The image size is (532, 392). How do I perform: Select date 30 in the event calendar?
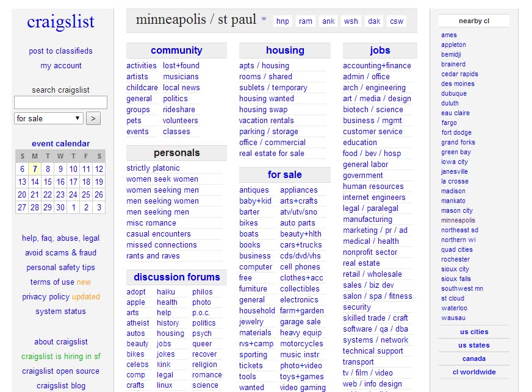click(x=60, y=207)
